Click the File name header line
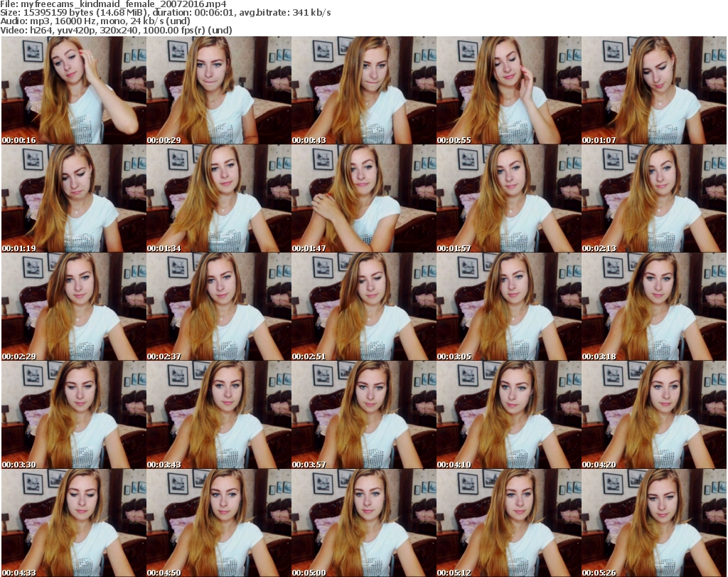Screen dimensions: 728x577 [113, 4]
